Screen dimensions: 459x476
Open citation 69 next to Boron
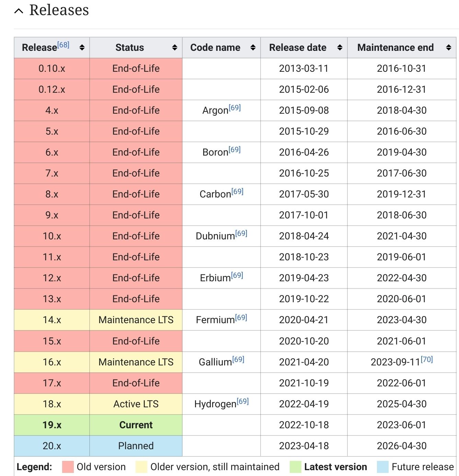click(x=235, y=149)
